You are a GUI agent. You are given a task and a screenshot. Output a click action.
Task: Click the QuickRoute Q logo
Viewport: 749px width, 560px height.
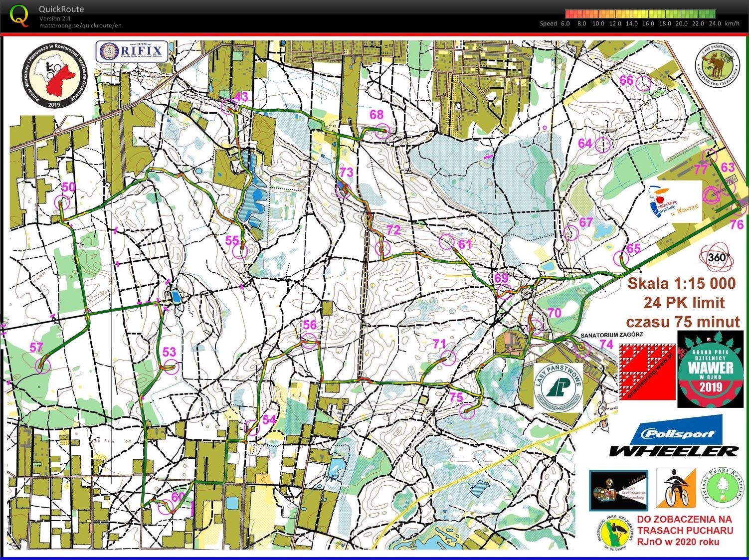18,15
